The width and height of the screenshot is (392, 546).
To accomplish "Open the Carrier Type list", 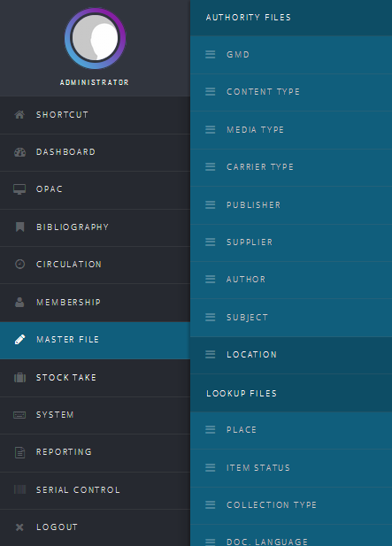I will coord(291,167).
